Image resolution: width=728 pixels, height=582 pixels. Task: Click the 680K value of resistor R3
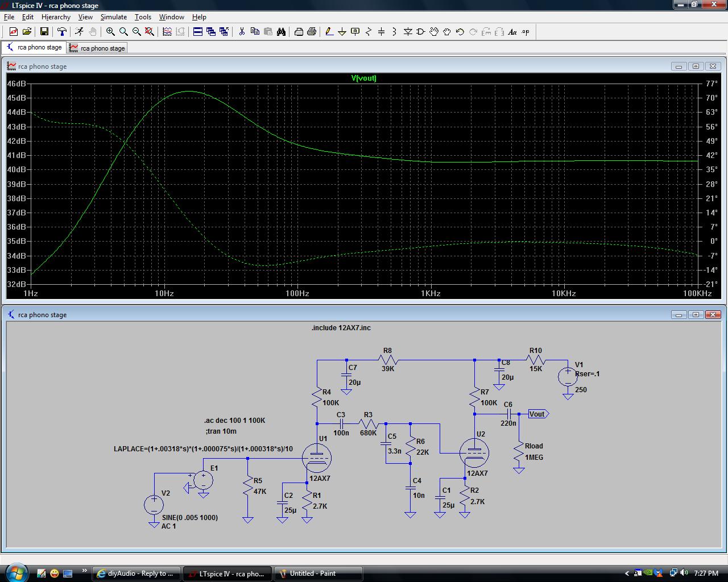368,433
